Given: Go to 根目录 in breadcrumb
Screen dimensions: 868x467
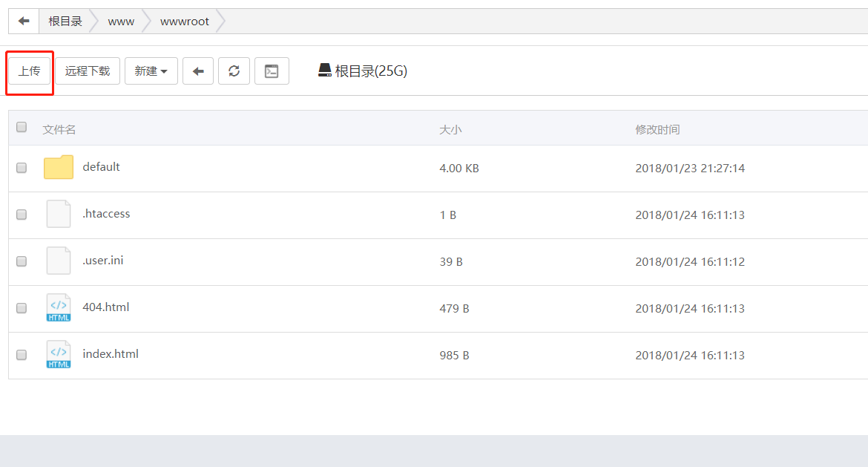Looking at the screenshot, I should point(65,22).
